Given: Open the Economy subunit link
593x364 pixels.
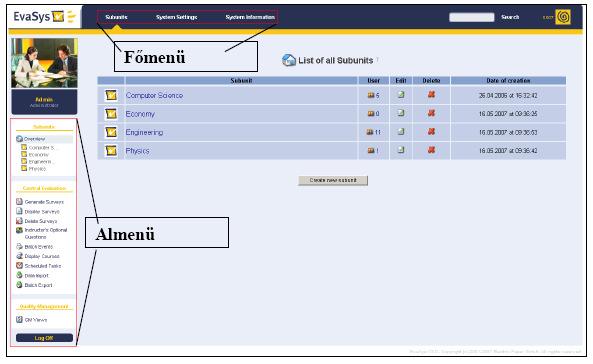Looking at the screenshot, I should click(x=140, y=114).
